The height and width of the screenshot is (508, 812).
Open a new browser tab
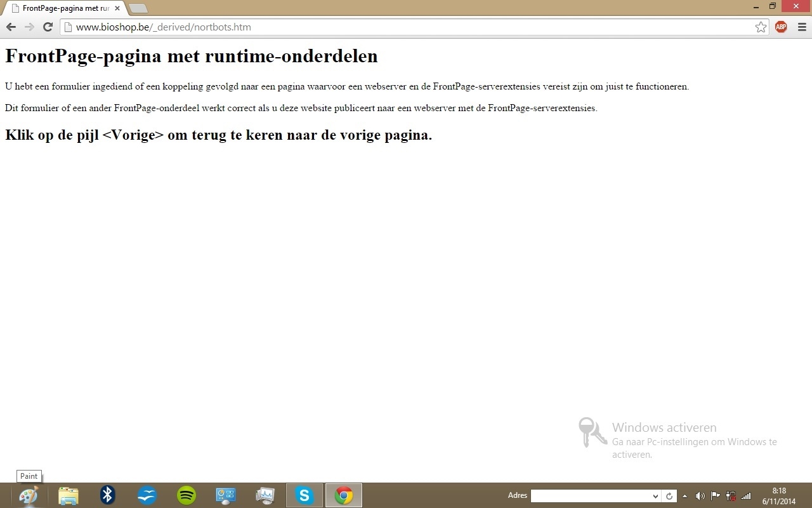(x=138, y=8)
